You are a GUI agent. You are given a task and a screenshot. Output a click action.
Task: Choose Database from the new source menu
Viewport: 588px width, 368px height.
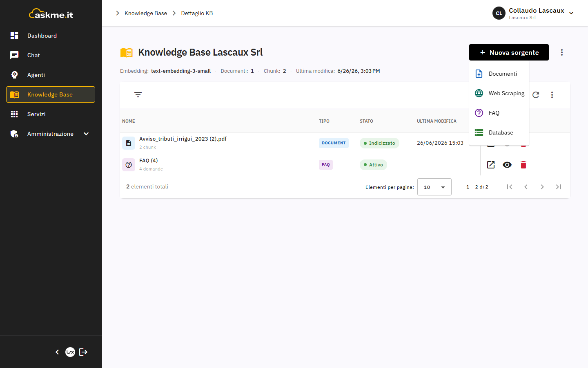tap(499, 132)
